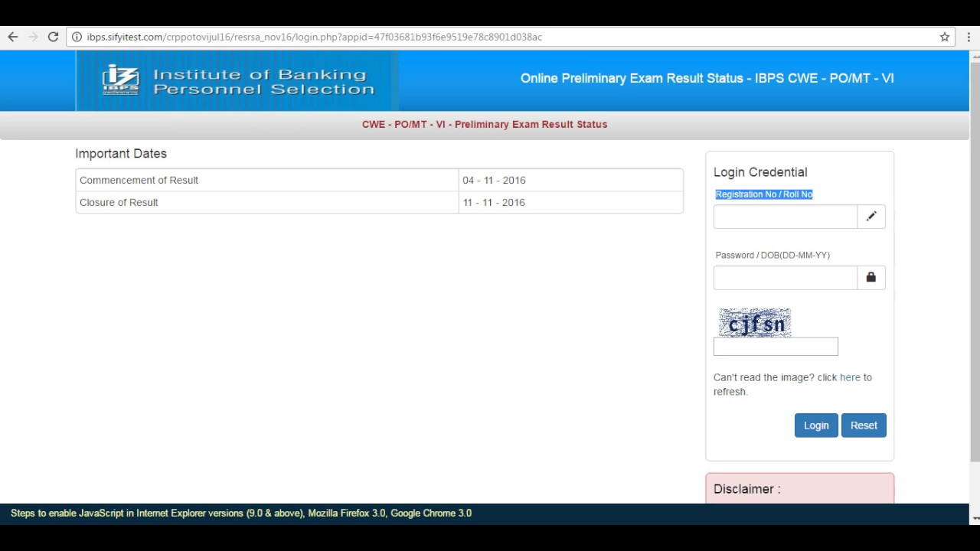Open the Chrome three-dot menu
Viewport: 980px width, 551px height.
tap(969, 37)
